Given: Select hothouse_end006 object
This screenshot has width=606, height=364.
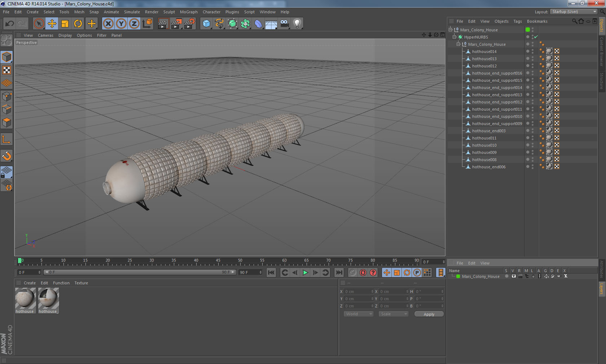Looking at the screenshot, I should coord(488,167).
